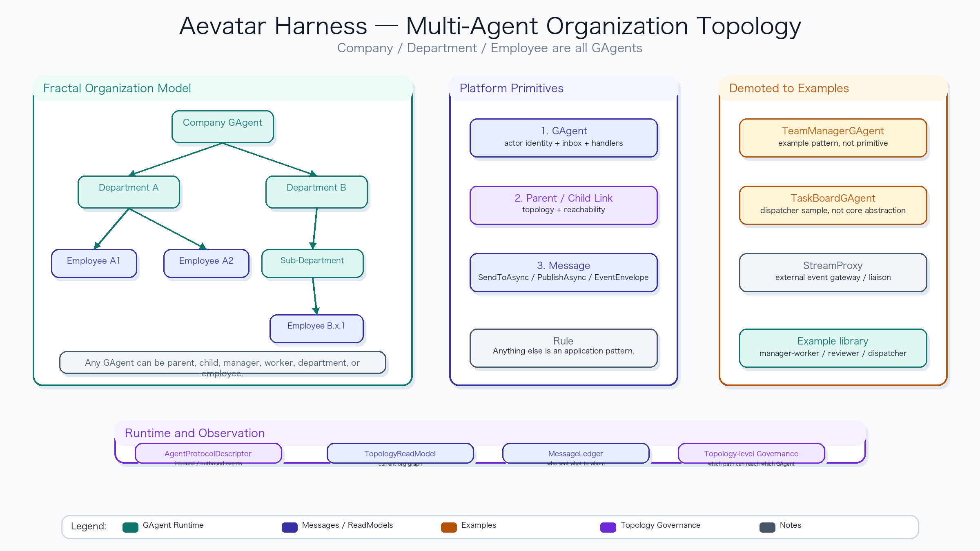
Task: Click the 'Topology Governance' legend label
Action: (660, 525)
